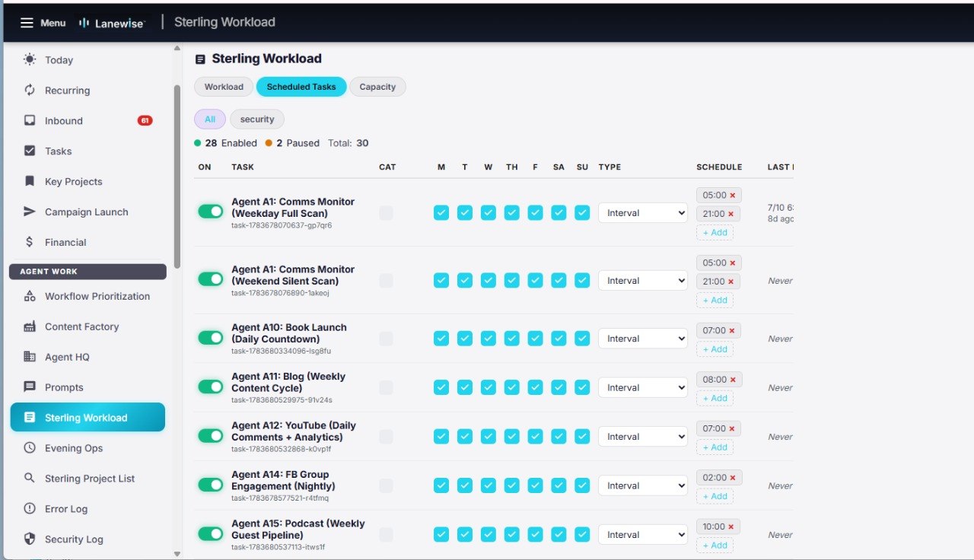Click the Prompts chat icon
Viewport: 974px width, 560px height.
30,387
